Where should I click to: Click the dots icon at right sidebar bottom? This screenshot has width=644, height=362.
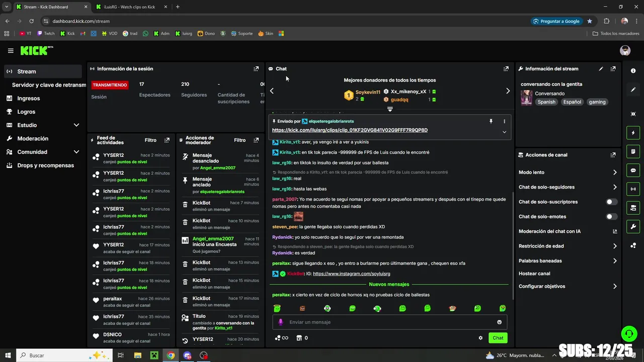click(x=633, y=245)
